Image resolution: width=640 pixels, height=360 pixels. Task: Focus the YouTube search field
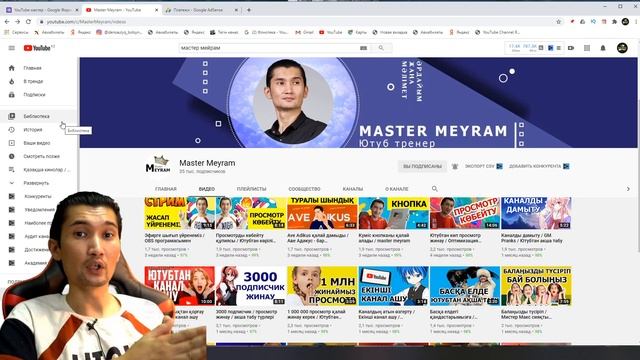[x=269, y=48]
